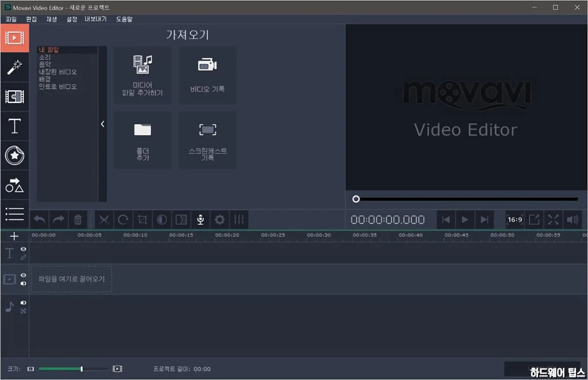The image size is (588, 380).
Task: Select the Split scissors tool
Action: pos(104,220)
